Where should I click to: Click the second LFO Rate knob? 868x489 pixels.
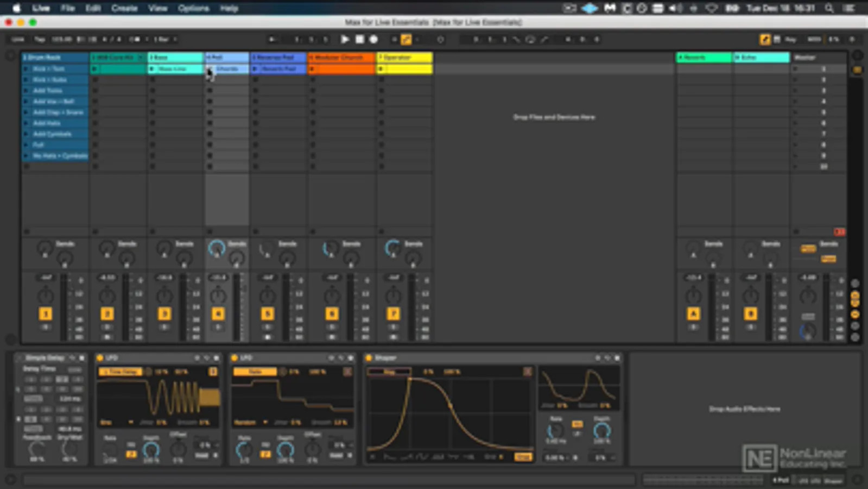(x=244, y=449)
